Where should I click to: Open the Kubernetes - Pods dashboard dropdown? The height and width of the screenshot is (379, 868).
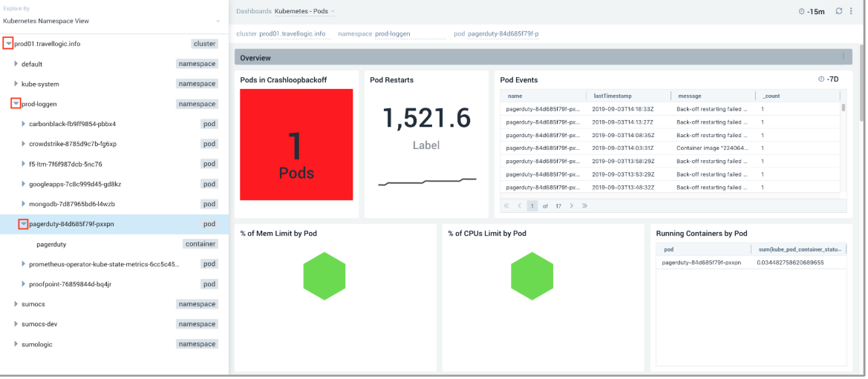tap(333, 11)
